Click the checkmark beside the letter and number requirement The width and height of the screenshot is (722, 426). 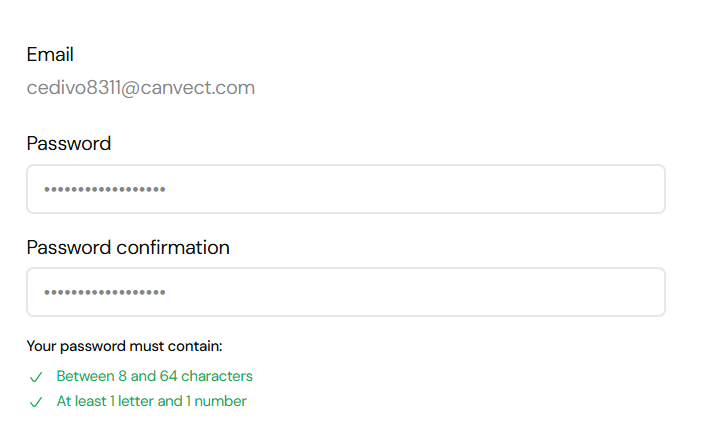36,402
